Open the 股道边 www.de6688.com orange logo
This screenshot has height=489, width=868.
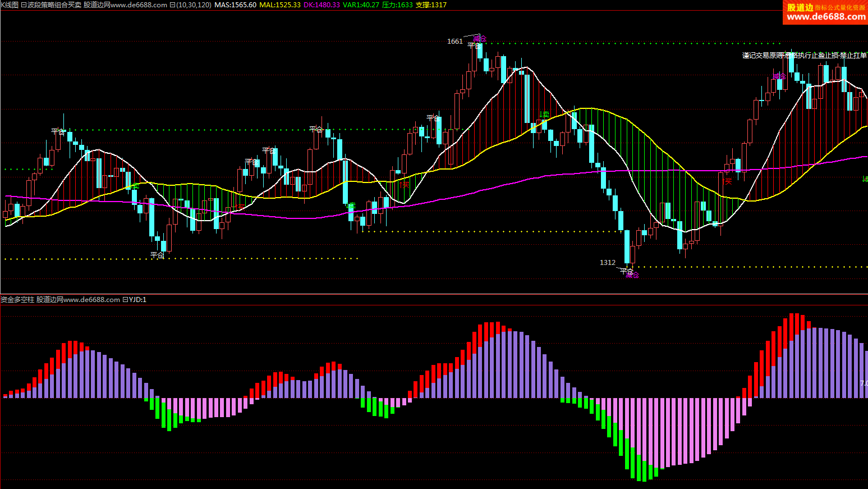[825, 12]
